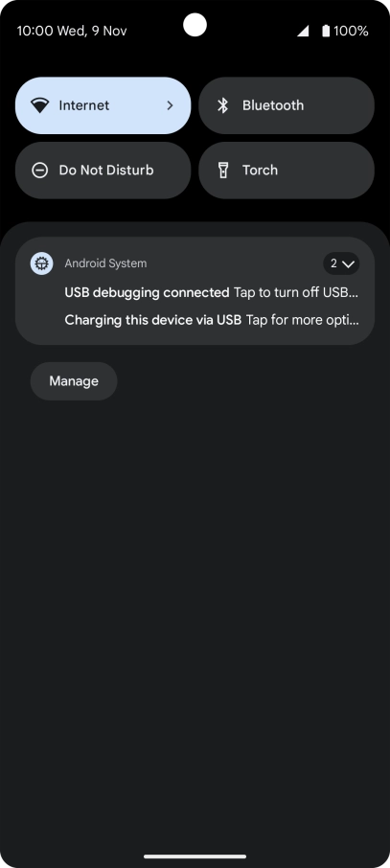Expand the grouped notifications count chevron
The image size is (390, 868).
tap(341, 263)
